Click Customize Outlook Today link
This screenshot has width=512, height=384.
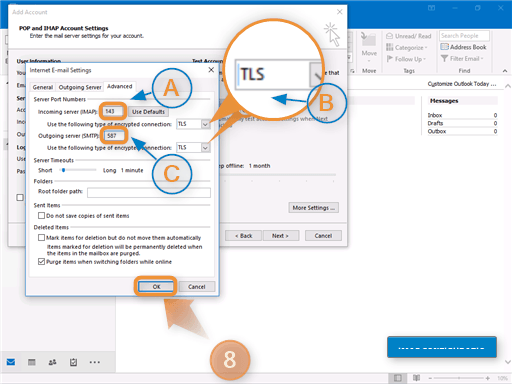pos(462,84)
